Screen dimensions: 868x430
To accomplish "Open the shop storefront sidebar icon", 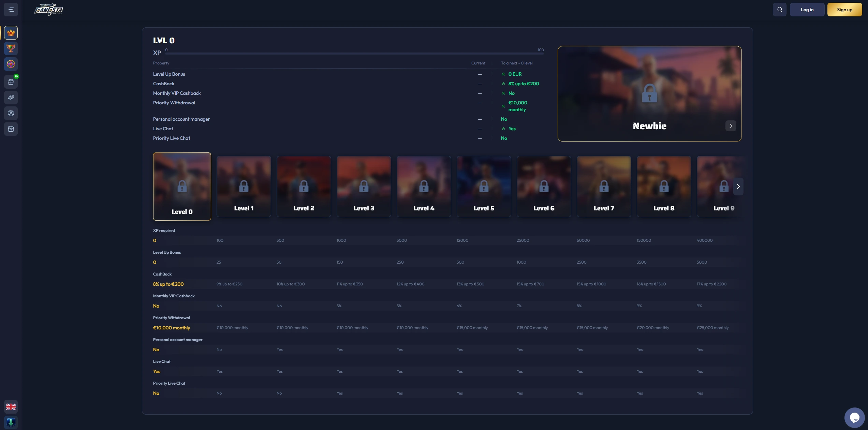I will click(x=11, y=129).
